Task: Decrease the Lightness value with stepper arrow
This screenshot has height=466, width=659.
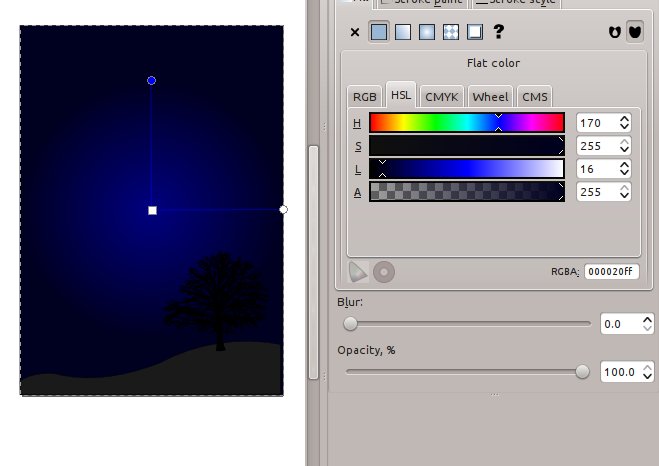Action: (x=625, y=173)
